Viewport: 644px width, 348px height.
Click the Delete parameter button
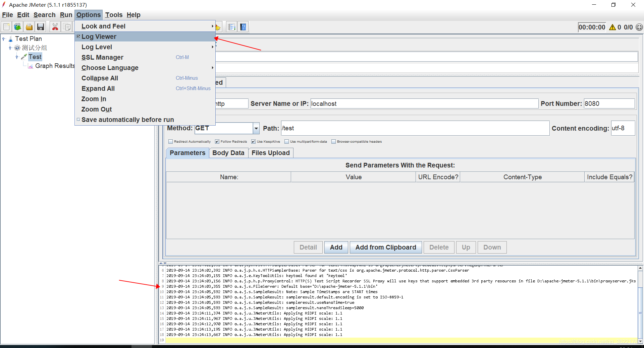(439, 247)
